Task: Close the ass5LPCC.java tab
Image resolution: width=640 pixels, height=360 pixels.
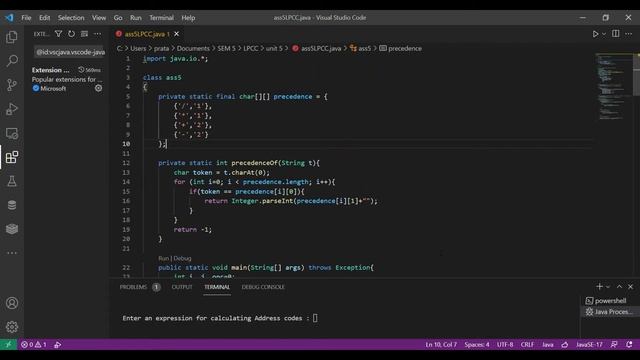Action: (x=176, y=34)
